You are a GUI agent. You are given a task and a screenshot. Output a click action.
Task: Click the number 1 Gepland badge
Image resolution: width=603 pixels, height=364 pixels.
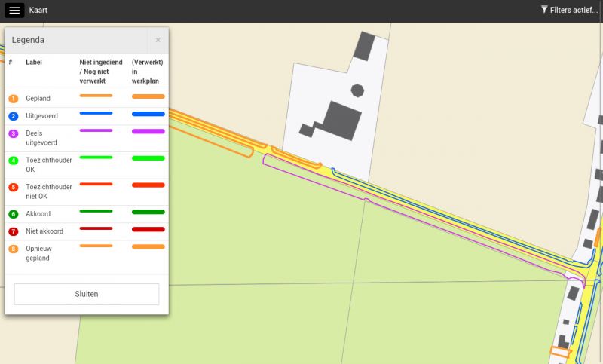[x=14, y=99]
